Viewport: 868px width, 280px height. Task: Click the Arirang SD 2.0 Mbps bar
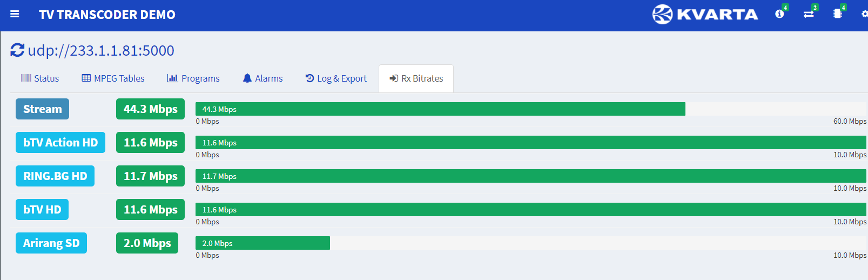pos(263,243)
